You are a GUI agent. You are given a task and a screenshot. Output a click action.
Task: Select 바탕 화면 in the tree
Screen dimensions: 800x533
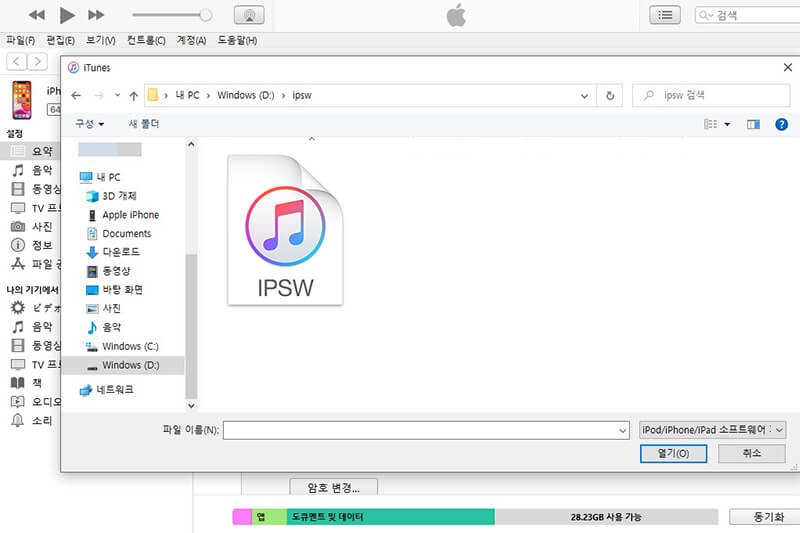[114, 290]
